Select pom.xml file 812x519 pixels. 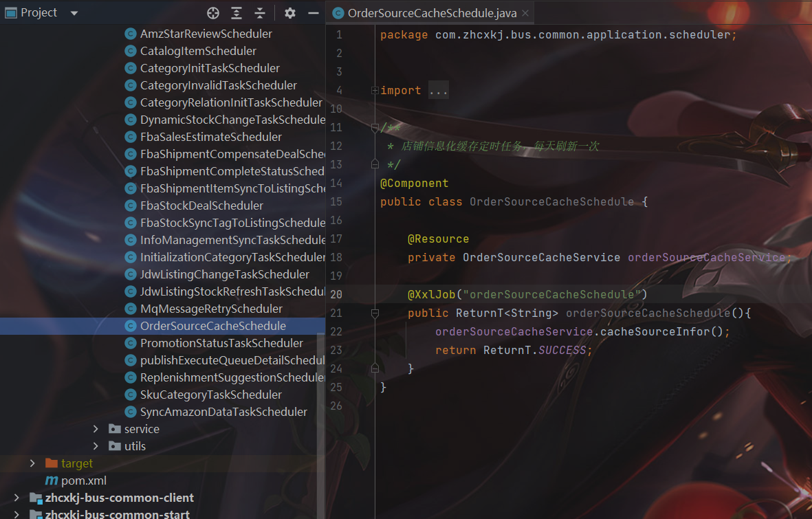[83, 481]
